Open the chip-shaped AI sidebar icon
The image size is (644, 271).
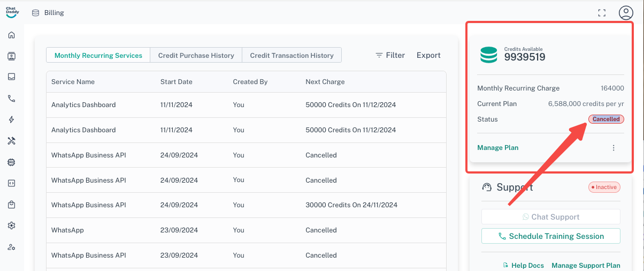click(11, 162)
